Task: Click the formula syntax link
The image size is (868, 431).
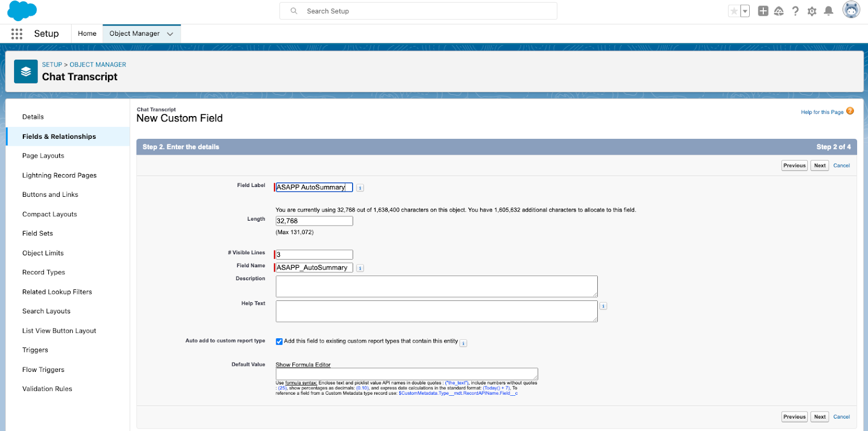Action: [x=301, y=383]
